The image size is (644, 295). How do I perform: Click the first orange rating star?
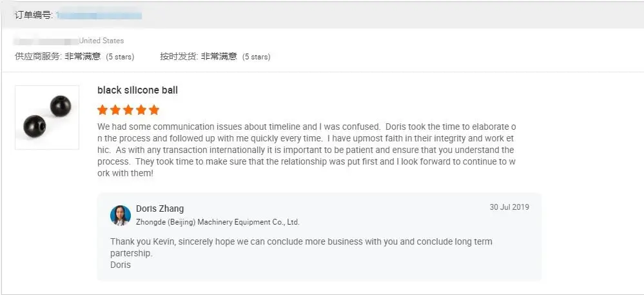[x=102, y=110]
